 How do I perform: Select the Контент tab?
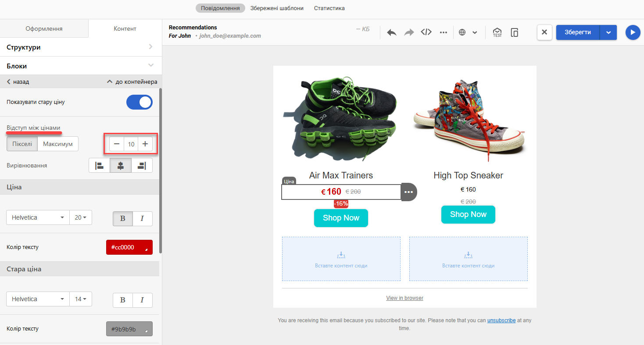[x=125, y=28]
